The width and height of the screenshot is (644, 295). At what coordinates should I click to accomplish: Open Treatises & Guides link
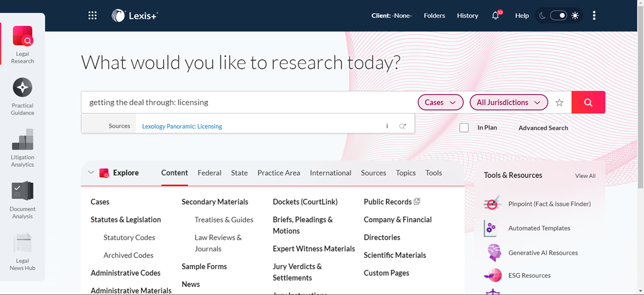point(224,220)
